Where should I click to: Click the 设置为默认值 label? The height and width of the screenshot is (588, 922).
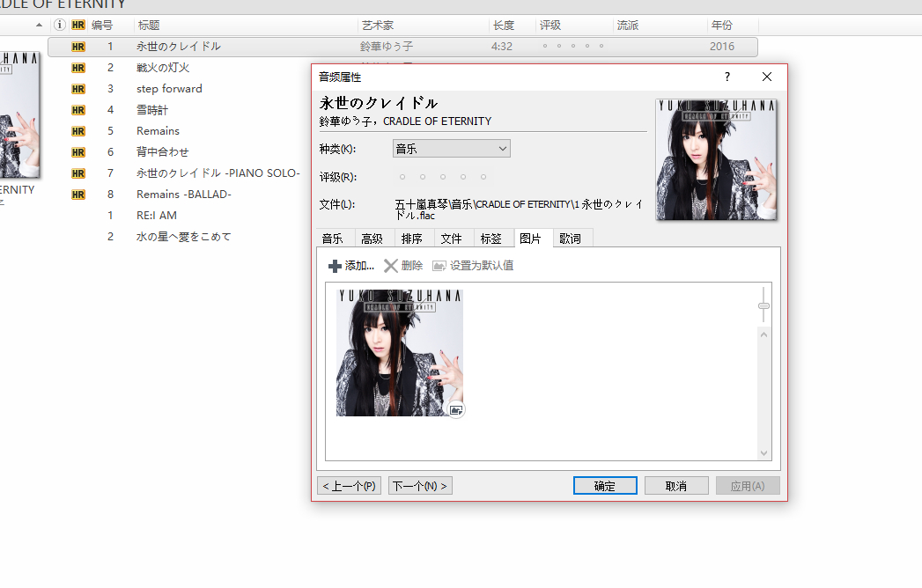coord(482,266)
